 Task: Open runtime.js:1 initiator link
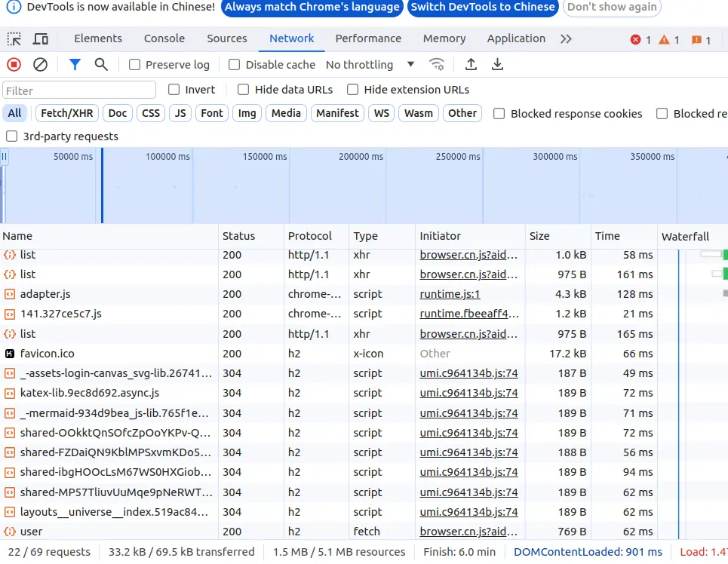click(450, 294)
